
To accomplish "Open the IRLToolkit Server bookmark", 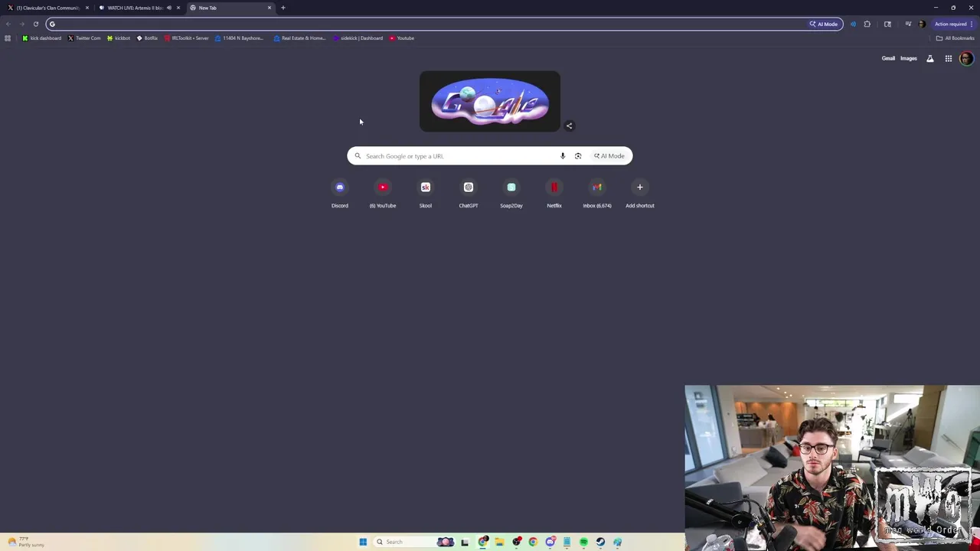I will click(186, 38).
